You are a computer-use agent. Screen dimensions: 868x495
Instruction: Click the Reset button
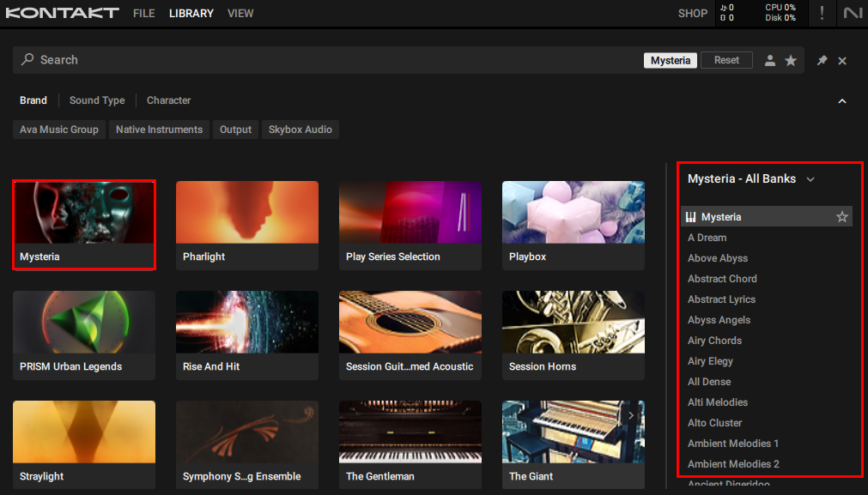pyautogui.click(x=726, y=60)
